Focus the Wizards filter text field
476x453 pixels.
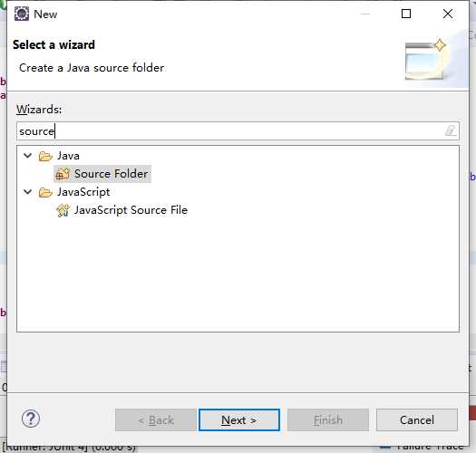coord(238,131)
